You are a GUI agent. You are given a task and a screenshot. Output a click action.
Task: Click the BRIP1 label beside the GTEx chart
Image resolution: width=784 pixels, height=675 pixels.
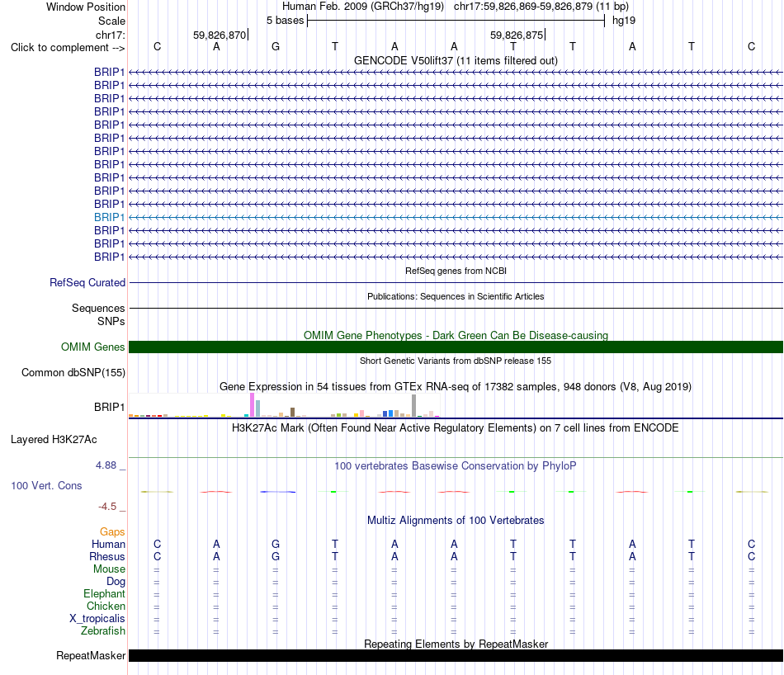coord(109,407)
